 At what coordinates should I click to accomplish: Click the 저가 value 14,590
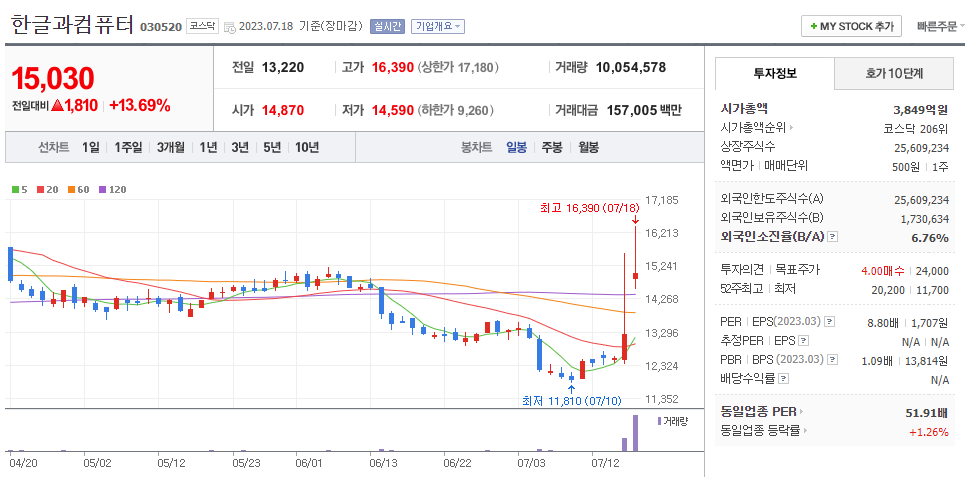(x=393, y=110)
